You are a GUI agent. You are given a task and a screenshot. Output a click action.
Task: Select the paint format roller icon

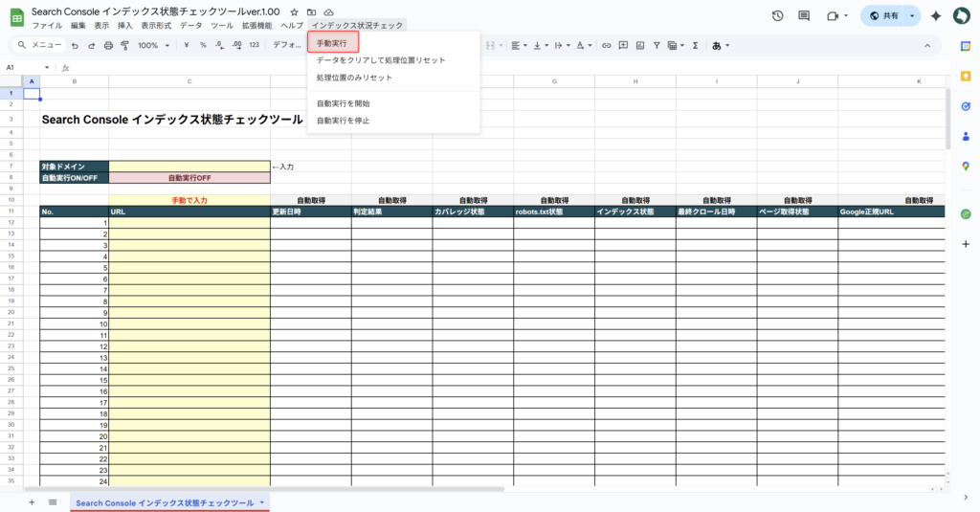[124, 45]
